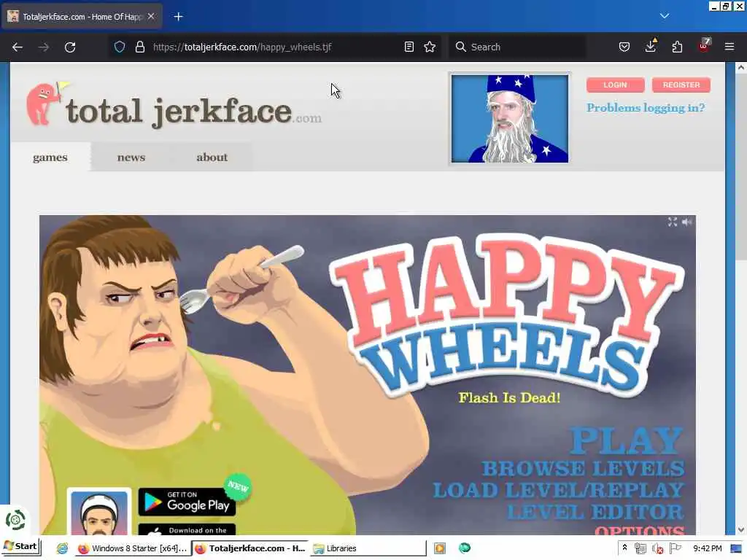The image size is (747, 560).
Task: Click the "Flash Is Dead!" caption
Action: 509,397
